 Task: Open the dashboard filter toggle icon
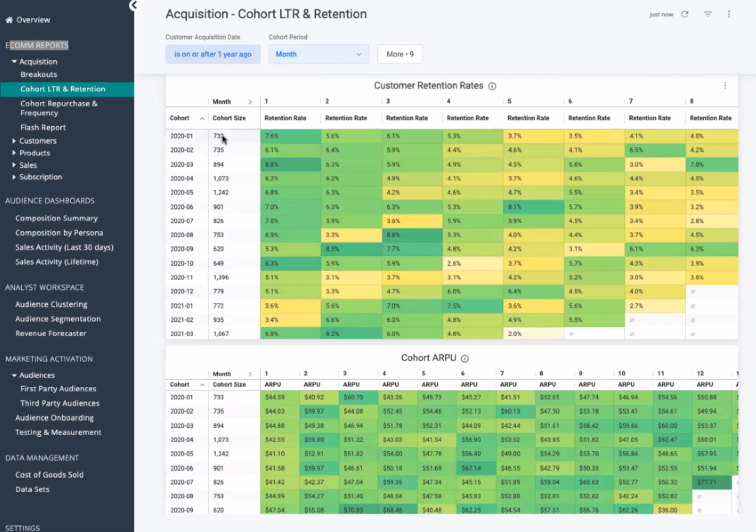pyautogui.click(x=708, y=14)
